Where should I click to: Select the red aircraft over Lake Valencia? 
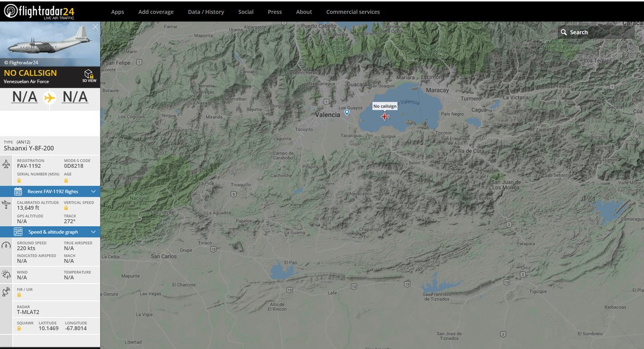[x=385, y=116]
